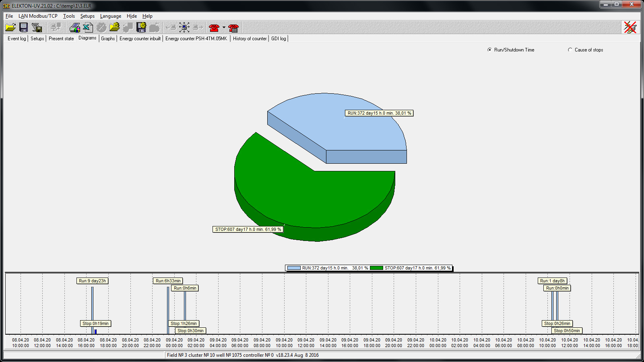Click the save setups floppy gear icon

point(141,27)
